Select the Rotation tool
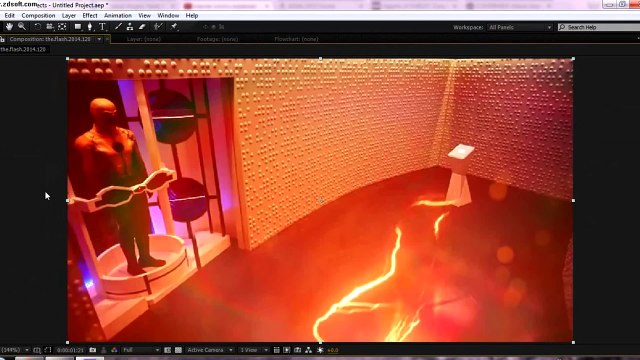This screenshot has width=640, height=360. coord(37,27)
